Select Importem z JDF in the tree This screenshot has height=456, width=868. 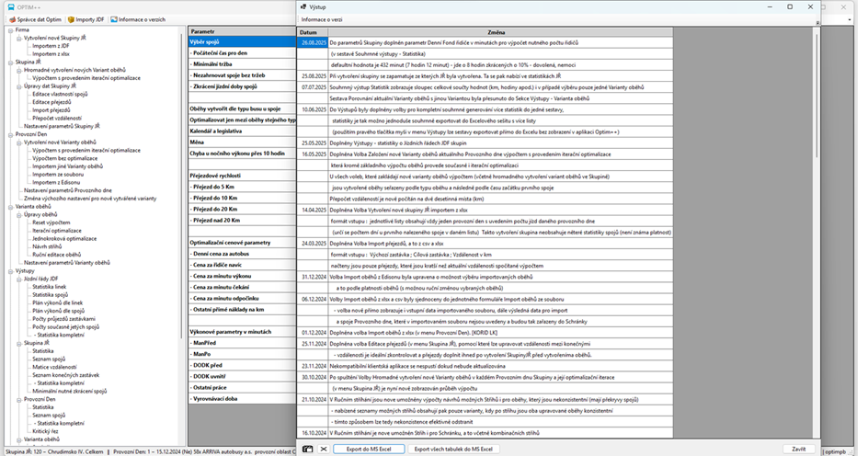point(51,45)
